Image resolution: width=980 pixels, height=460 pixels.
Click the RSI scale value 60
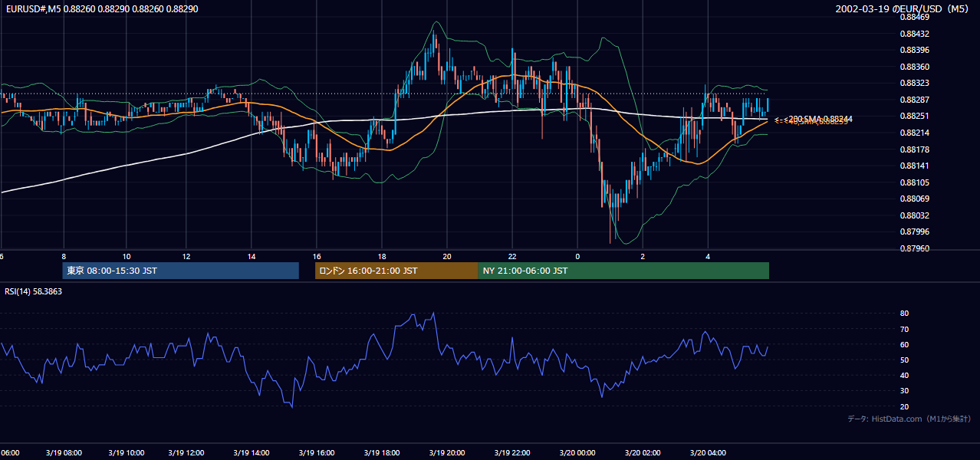904,344
